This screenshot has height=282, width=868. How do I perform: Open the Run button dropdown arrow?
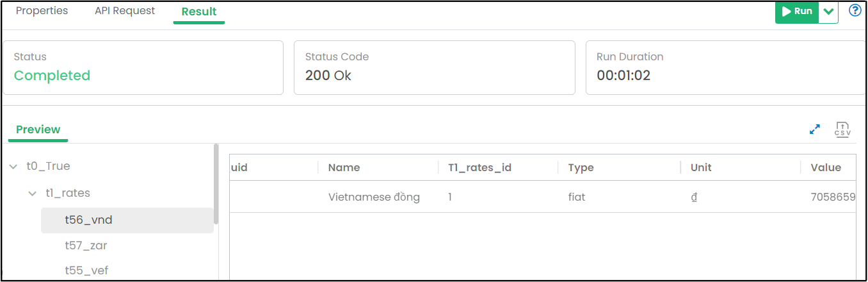point(828,12)
